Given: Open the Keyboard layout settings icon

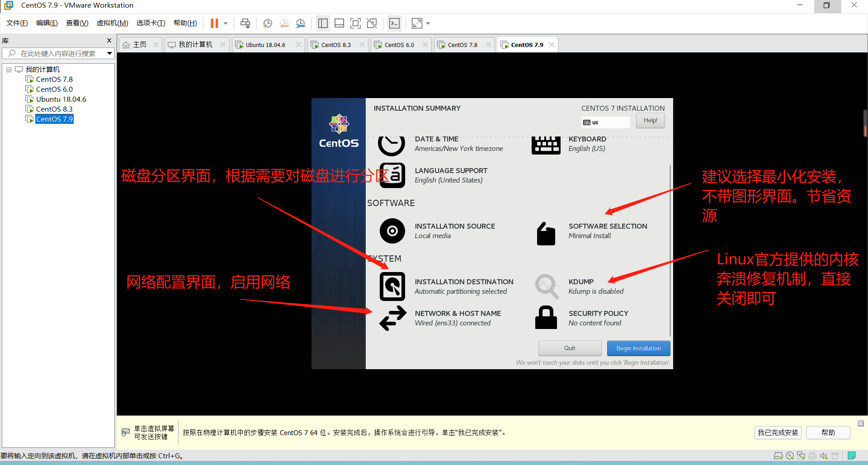Looking at the screenshot, I should (x=546, y=146).
